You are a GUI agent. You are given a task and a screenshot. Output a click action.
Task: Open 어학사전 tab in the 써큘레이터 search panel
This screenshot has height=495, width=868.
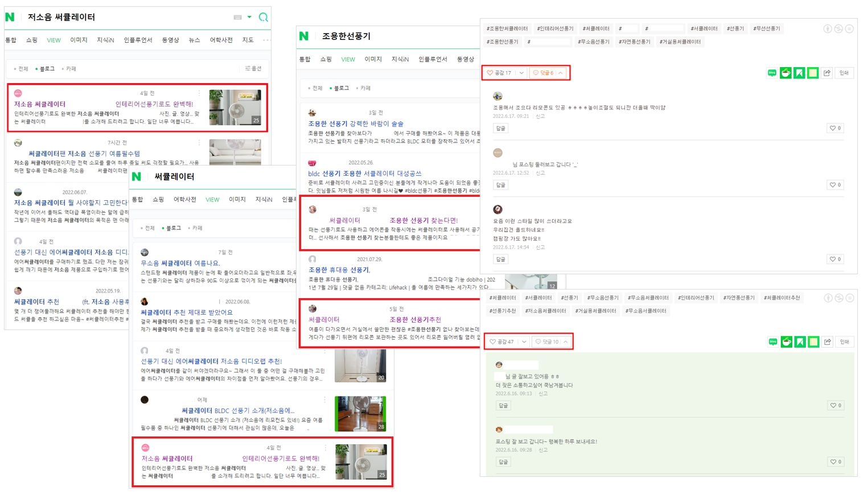(185, 200)
